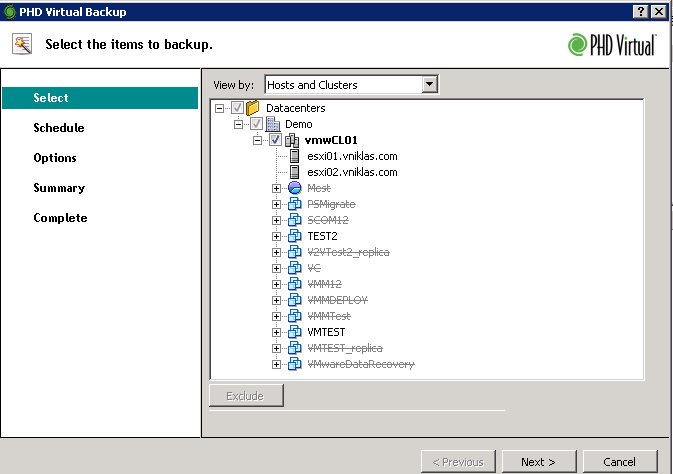The image size is (673, 474).
Task: Expand the Mest node
Action: [276, 188]
